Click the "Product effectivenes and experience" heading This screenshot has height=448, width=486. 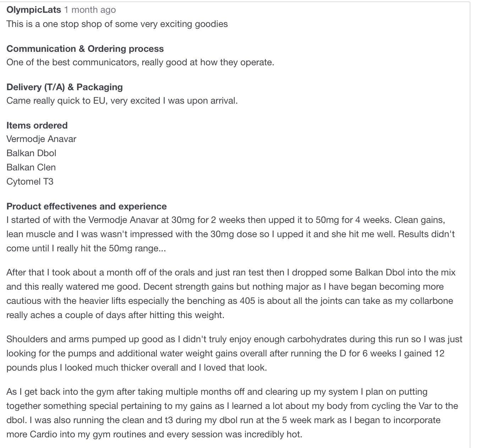87,207
